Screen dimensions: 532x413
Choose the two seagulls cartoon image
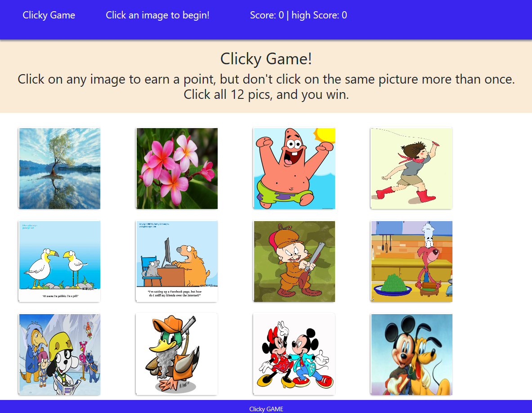pos(59,262)
